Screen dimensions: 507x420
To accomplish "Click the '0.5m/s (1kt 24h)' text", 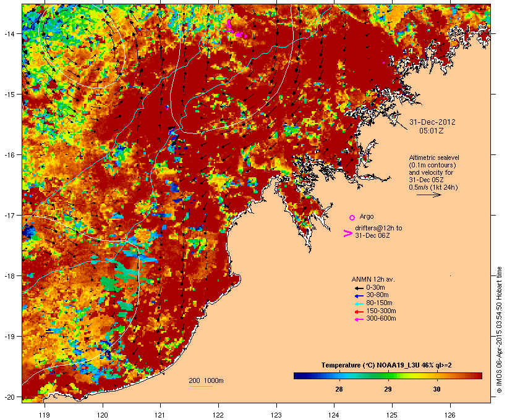I will pyautogui.click(x=433, y=187).
